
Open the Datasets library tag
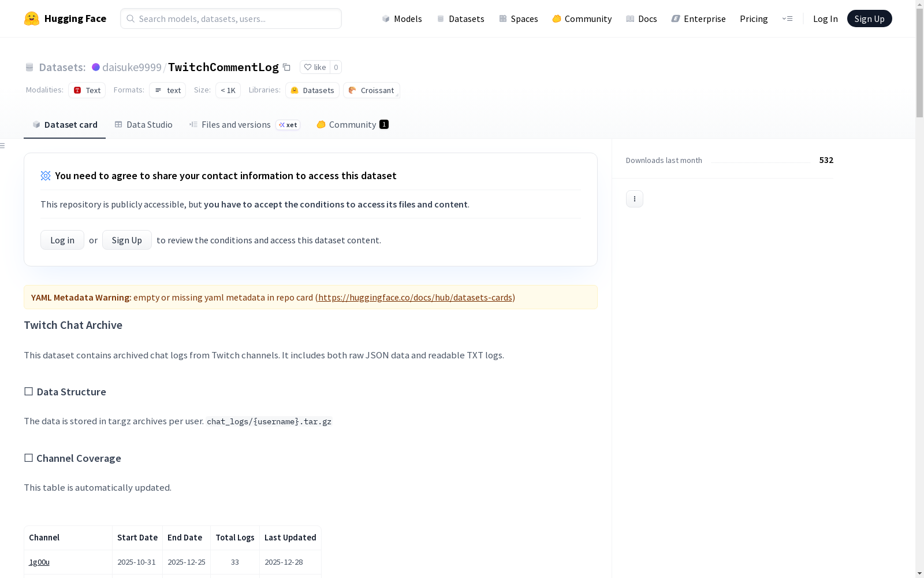coord(312,90)
